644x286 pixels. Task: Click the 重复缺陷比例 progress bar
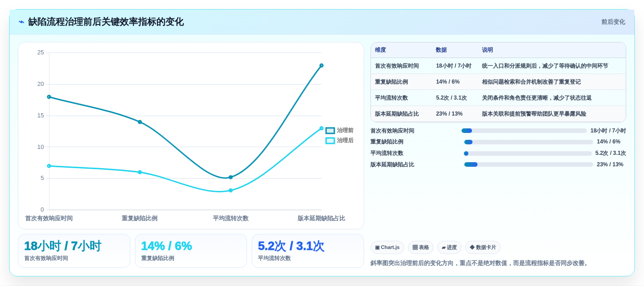(x=529, y=142)
